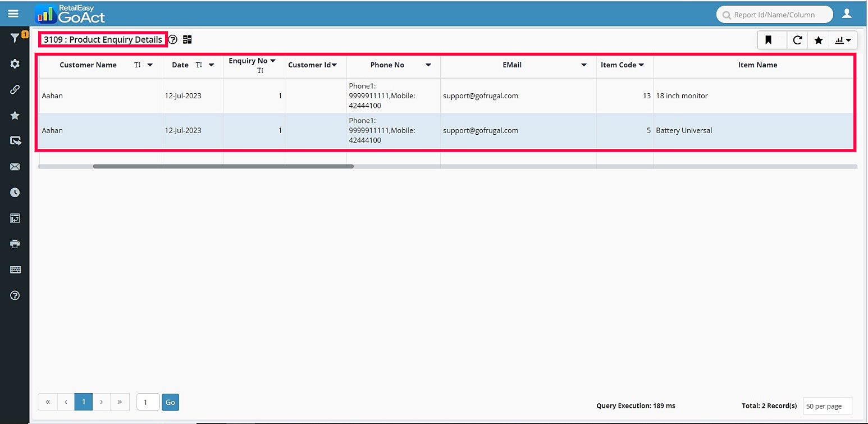Select page 1 in the pagination
Image resolution: width=868 pixels, height=424 pixels.
pos(84,402)
